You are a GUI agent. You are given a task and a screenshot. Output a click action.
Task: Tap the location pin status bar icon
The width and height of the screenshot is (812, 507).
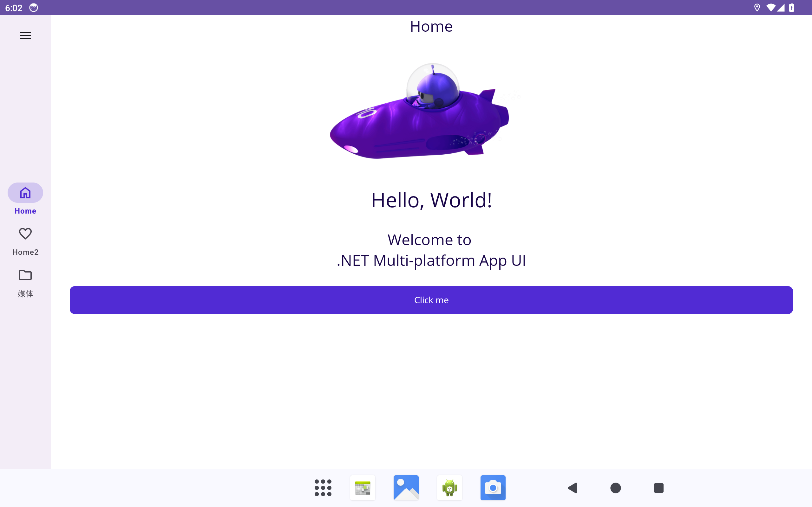pos(756,8)
